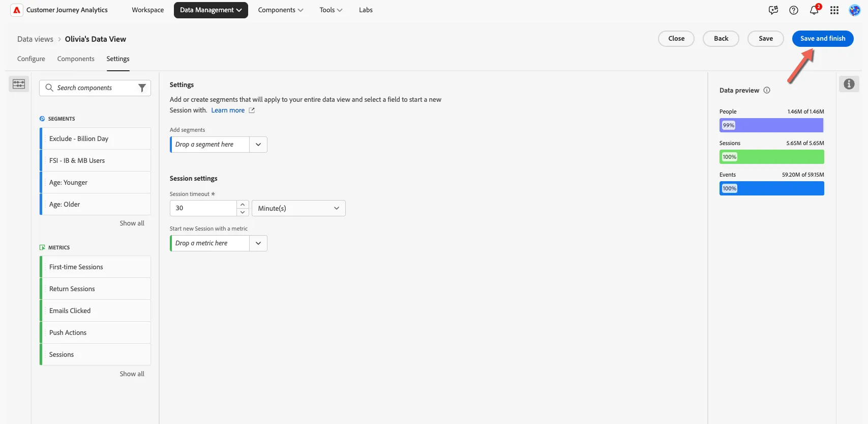This screenshot has width=868, height=424.
Task: Open the help question mark icon
Action: (794, 10)
